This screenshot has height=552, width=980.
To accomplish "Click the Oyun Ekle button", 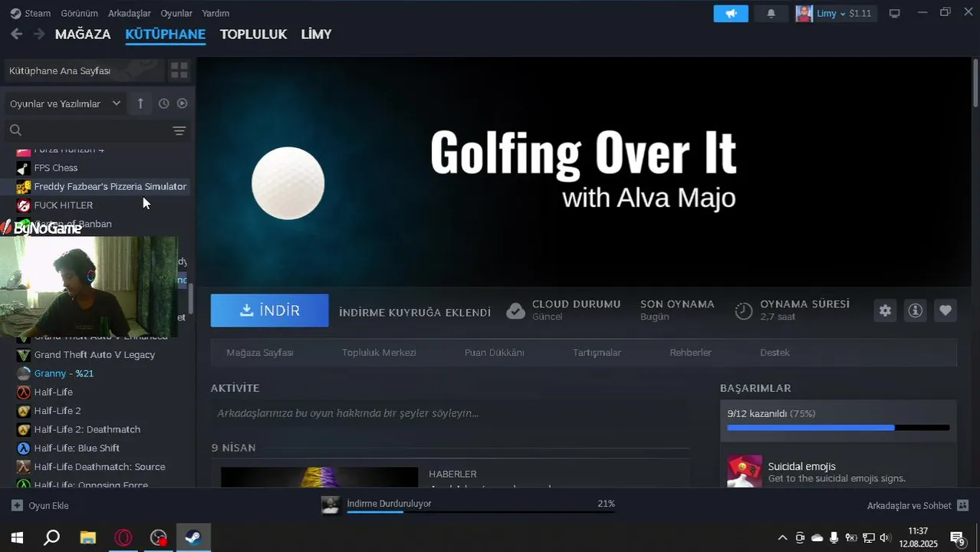I will 40,506.
